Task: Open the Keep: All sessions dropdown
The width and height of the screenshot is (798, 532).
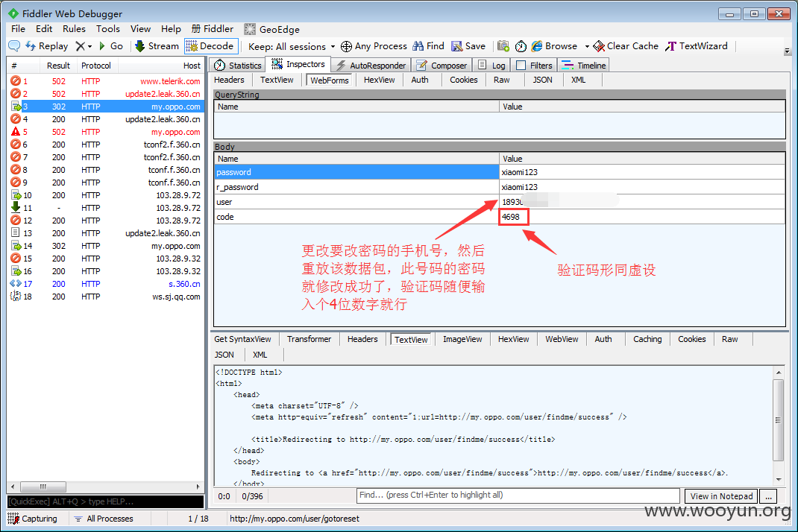Action: point(292,46)
